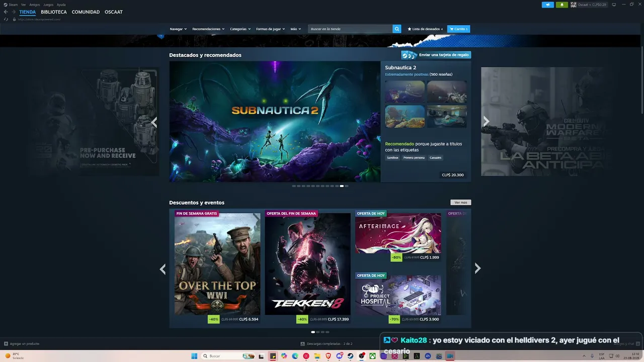Open the Subnautica 2 main capsule image
Viewport: 644px width, 362px height.
pyautogui.click(x=275, y=122)
